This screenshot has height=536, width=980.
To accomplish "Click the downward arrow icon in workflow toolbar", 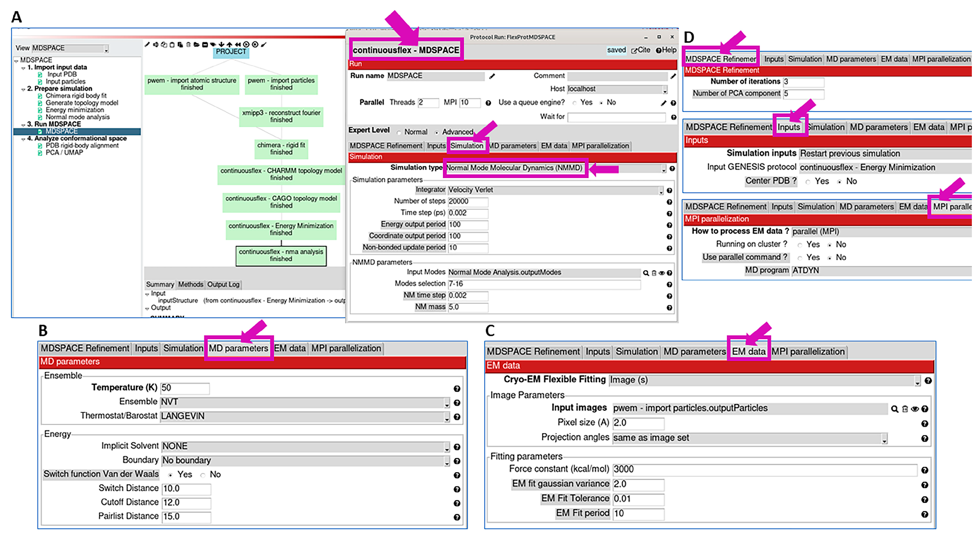I will 221,45.
